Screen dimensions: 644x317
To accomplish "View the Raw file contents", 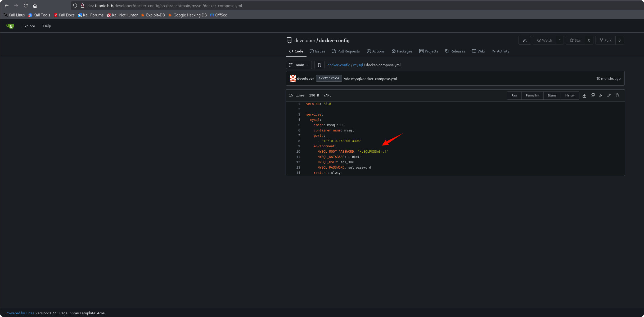I will [514, 95].
